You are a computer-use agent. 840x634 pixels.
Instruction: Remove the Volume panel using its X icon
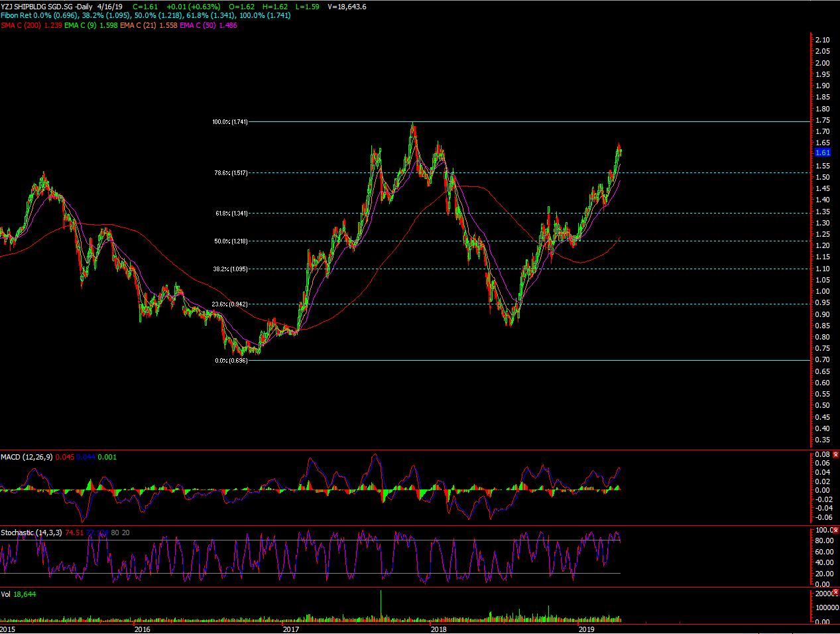tap(835, 592)
